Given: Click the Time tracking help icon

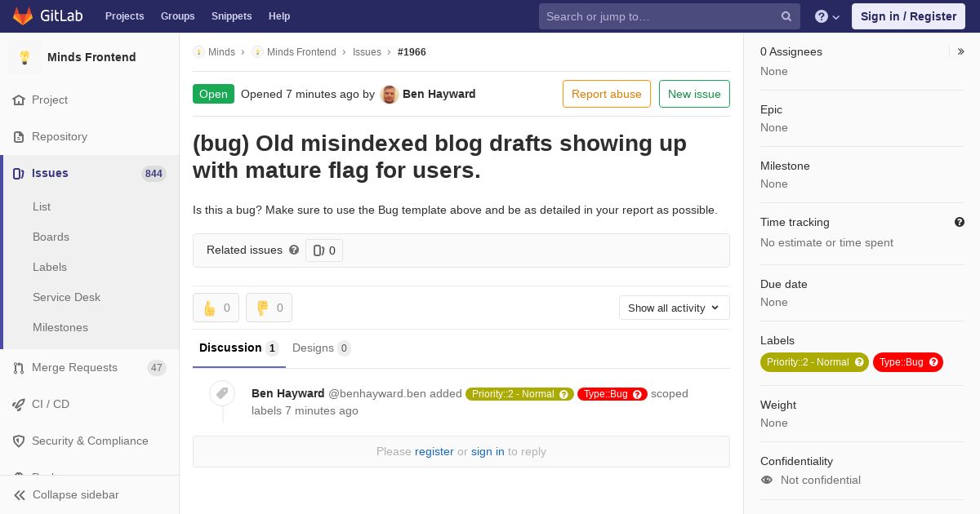Looking at the screenshot, I should point(960,222).
